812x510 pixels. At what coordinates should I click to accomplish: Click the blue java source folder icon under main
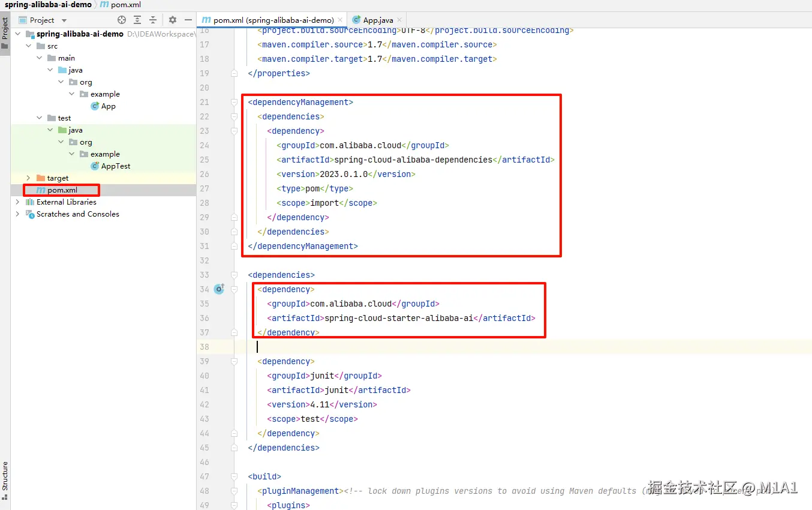62,70
